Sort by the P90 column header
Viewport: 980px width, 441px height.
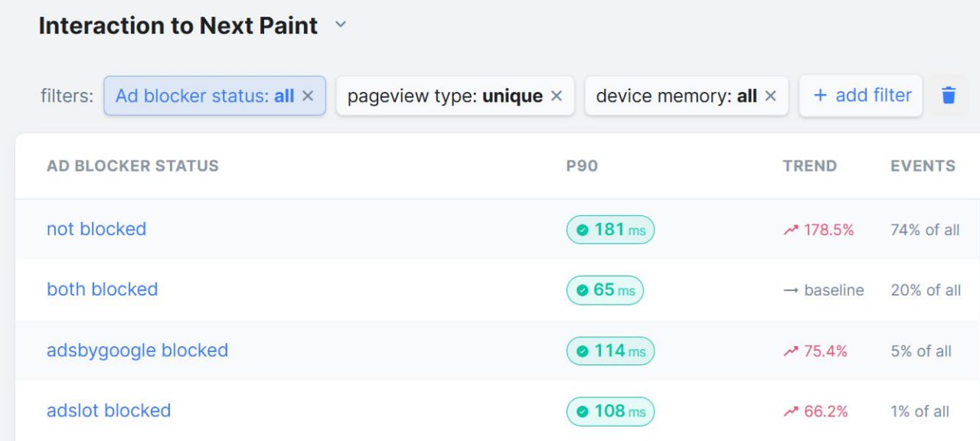point(582,165)
